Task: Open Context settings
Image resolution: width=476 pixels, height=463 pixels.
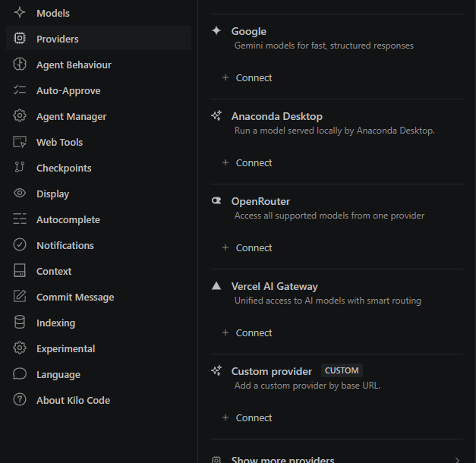Action: (x=99, y=271)
